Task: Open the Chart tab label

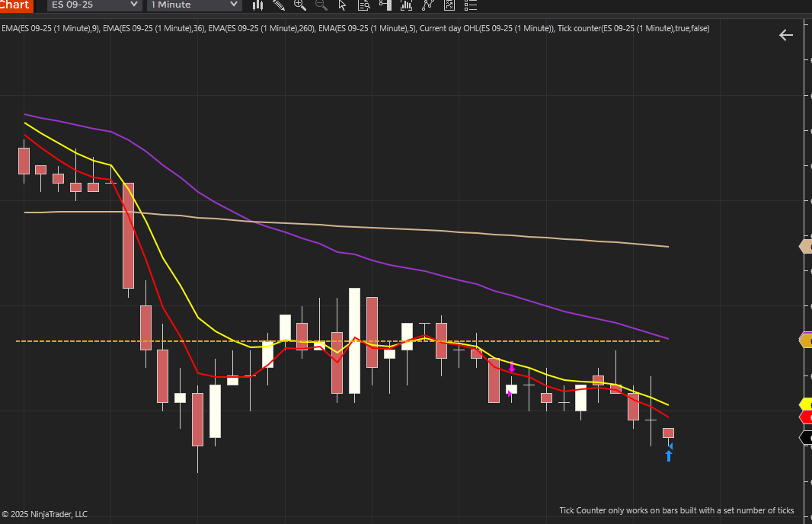Action: [16, 5]
